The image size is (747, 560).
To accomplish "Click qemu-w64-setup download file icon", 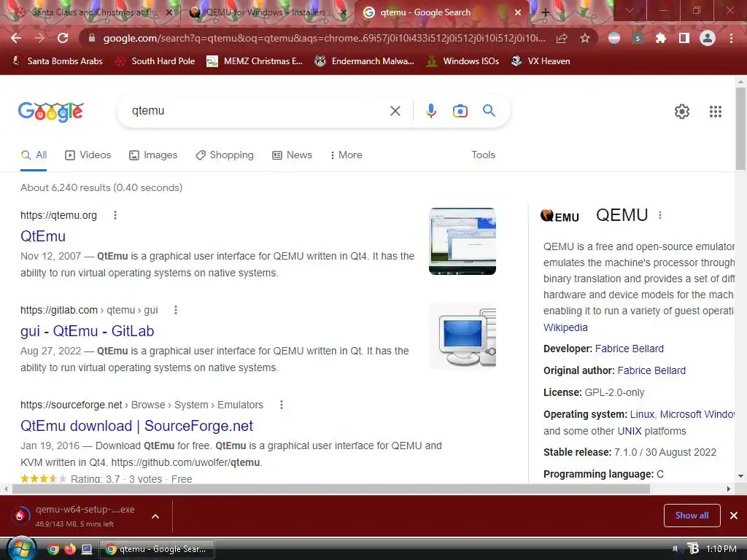I will click(20, 516).
